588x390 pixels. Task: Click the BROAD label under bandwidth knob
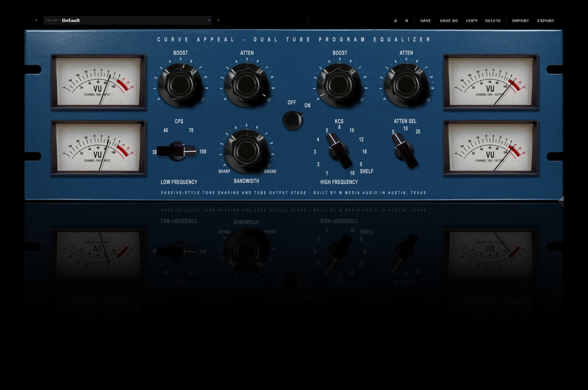click(270, 171)
